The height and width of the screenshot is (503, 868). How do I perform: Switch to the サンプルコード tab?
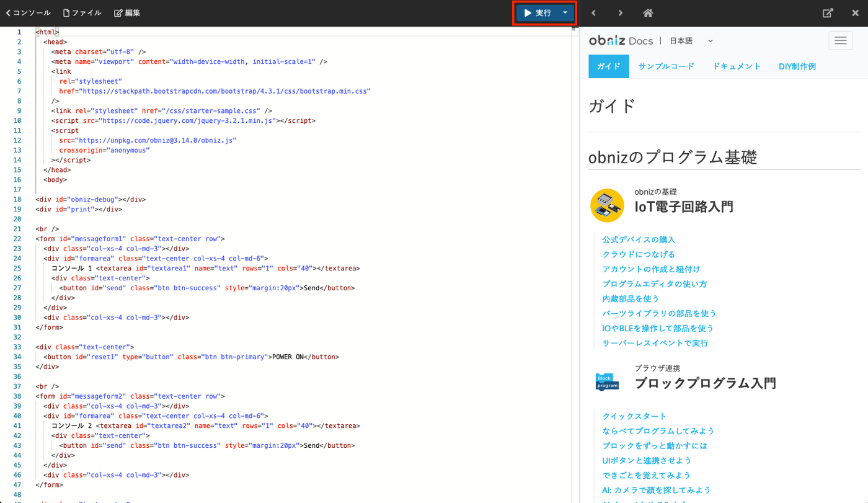[666, 66]
